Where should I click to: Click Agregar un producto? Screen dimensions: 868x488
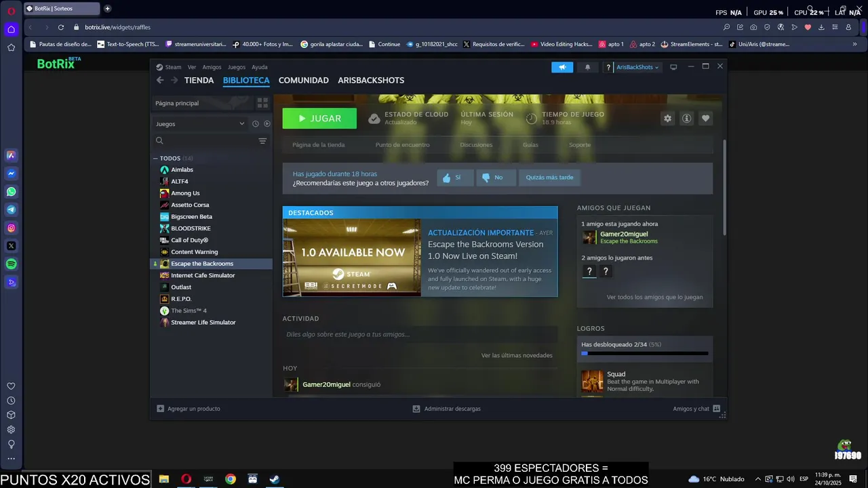click(x=189, y=409)
